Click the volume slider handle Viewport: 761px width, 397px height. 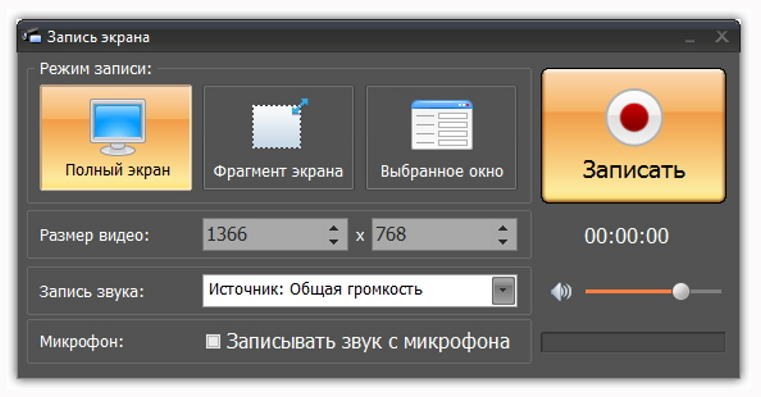click(x=681, y=291)
